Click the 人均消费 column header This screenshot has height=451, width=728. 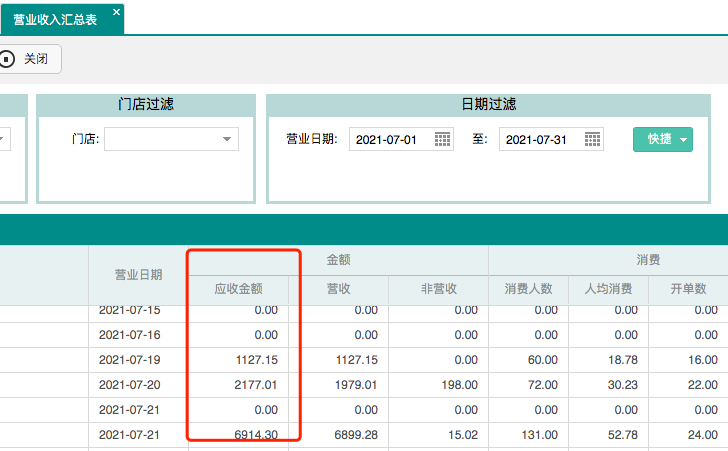608,289
